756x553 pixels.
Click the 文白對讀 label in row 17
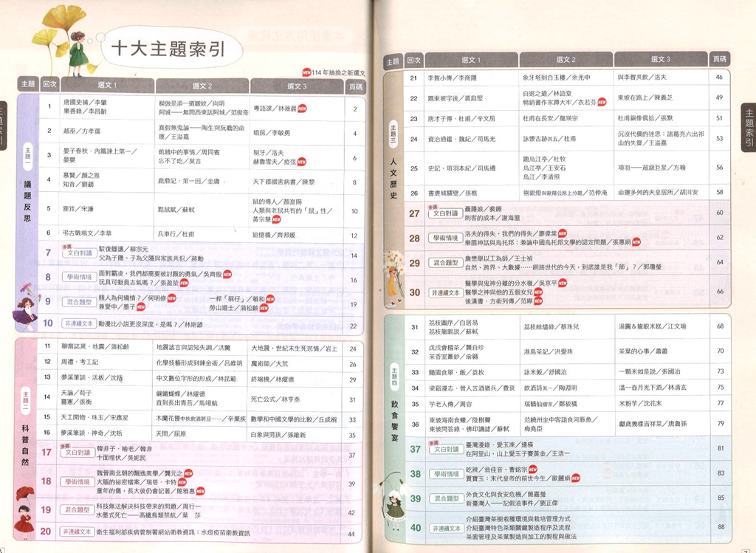(x=78, y=453)
